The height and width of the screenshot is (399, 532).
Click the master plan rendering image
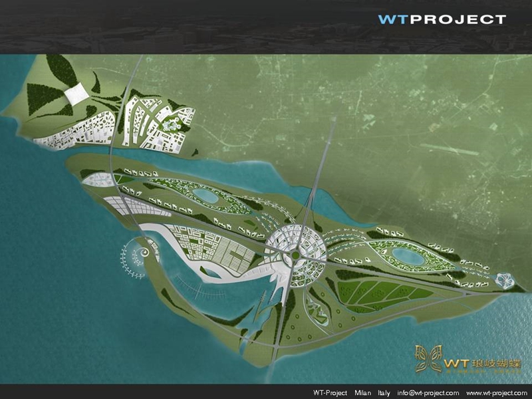266,219
